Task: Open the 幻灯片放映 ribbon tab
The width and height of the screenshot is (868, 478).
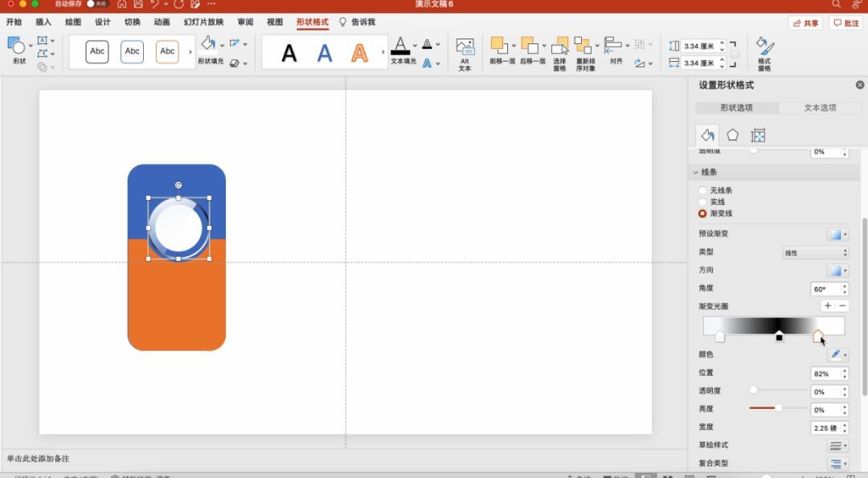Action: (x=203, y=22)
